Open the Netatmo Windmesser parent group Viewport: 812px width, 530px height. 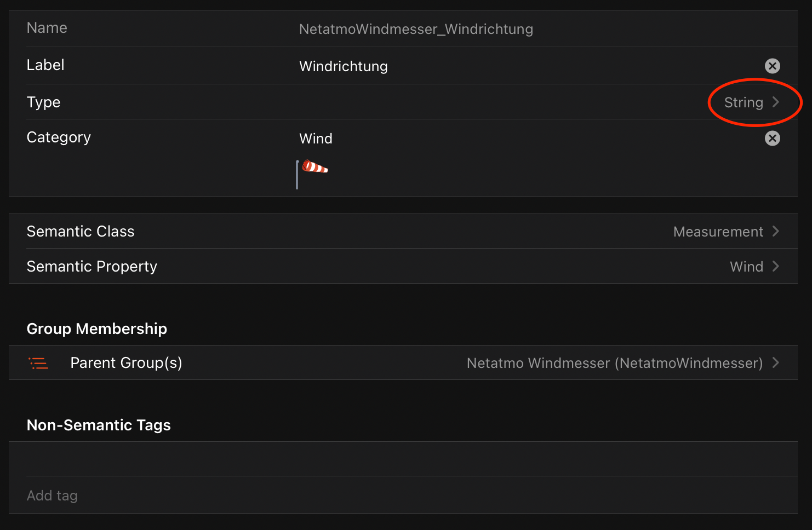[614, 363]
